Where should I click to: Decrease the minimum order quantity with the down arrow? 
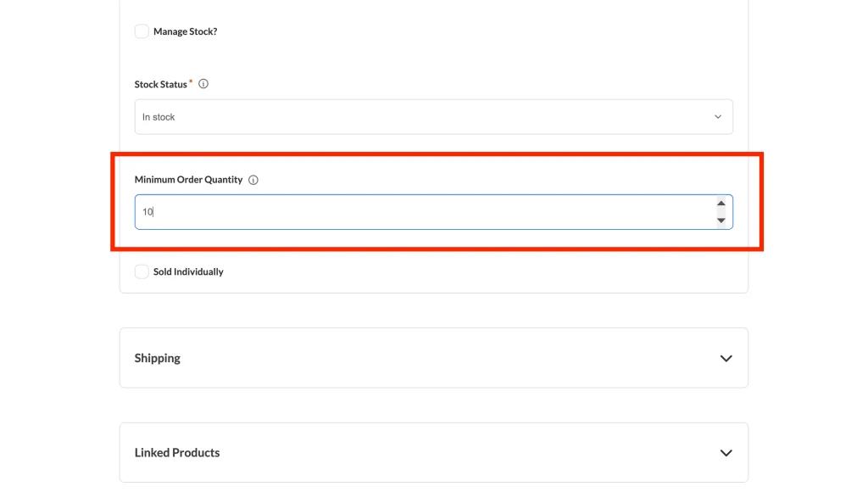click(x=721, y=221)
